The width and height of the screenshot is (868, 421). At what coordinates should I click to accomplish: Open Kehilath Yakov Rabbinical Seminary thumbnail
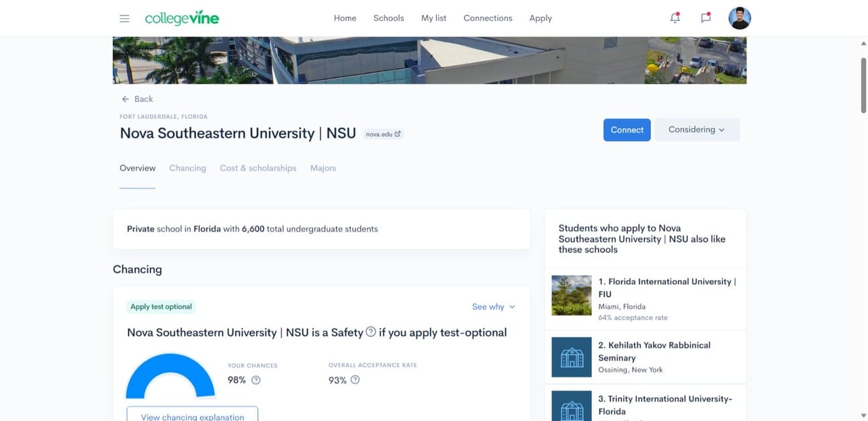(x=572, y=357)
